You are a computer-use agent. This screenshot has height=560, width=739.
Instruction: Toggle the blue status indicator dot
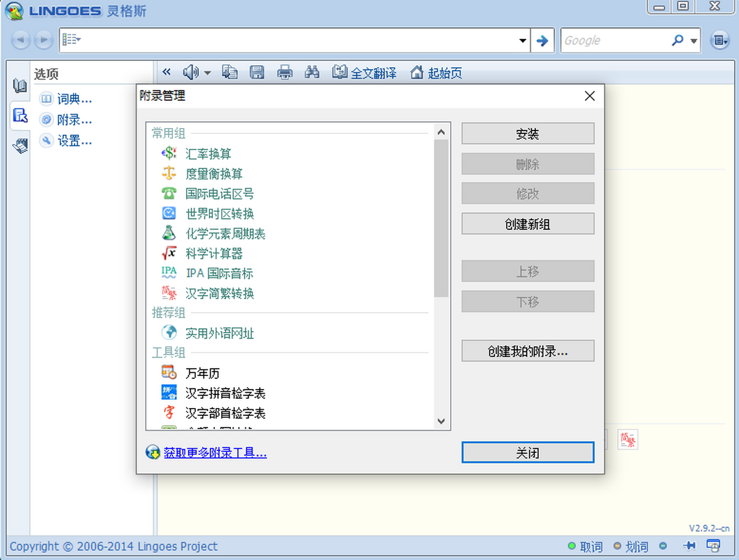663,546
